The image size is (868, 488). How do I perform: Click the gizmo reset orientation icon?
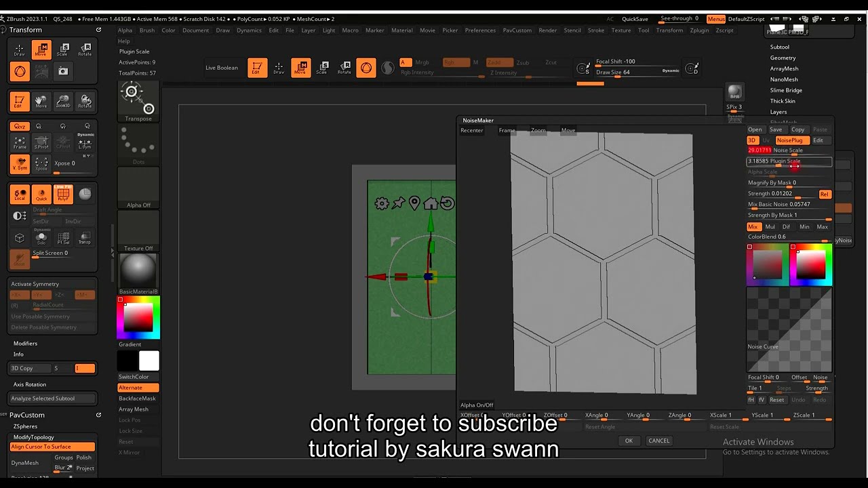click(447, 203)
